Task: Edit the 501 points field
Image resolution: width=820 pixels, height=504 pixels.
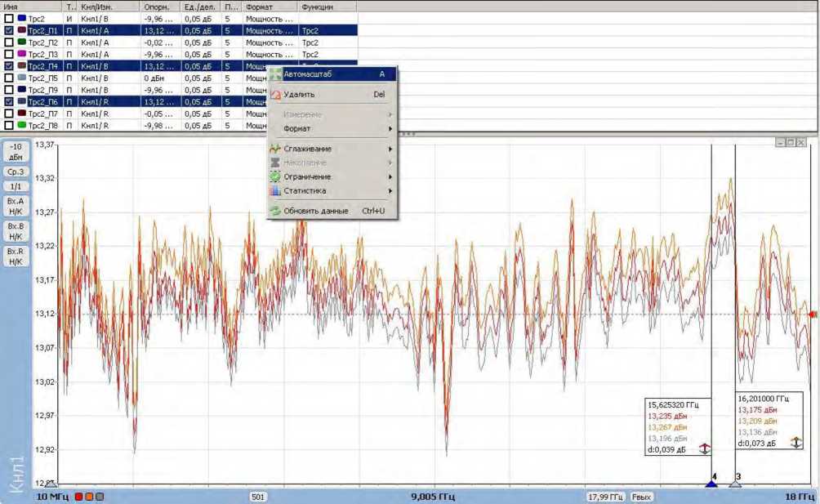Action: 258,497
